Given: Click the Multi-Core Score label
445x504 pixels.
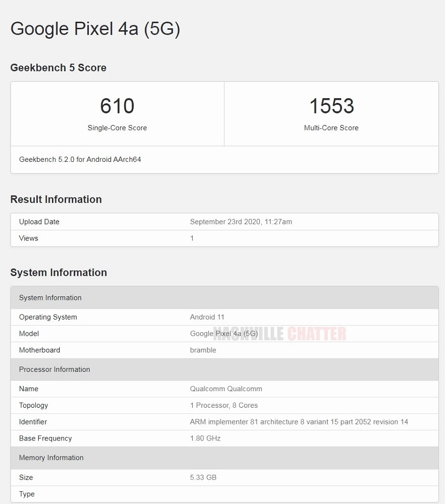Looking at the screenshot, I should click(331, 128).
